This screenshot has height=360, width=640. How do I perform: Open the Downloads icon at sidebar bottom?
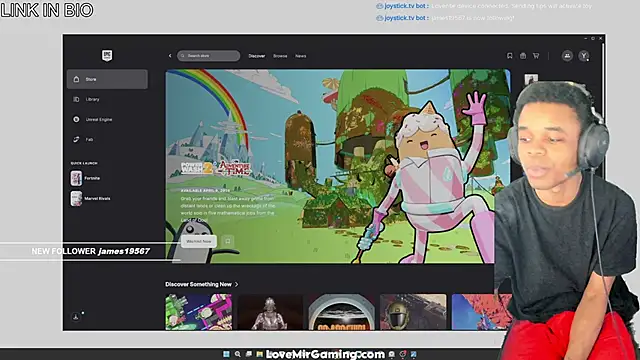[x=76, y=317]
